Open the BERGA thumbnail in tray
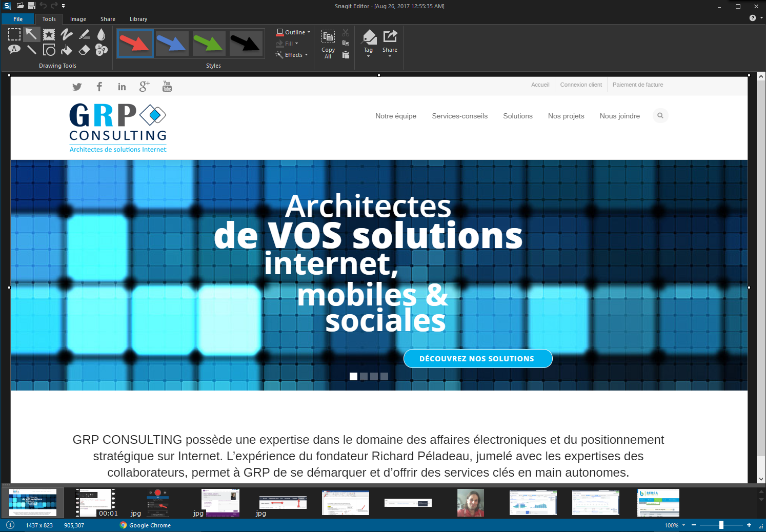This screenshot has height=532, width=766. pyautogui.click(x=658, y=503)
